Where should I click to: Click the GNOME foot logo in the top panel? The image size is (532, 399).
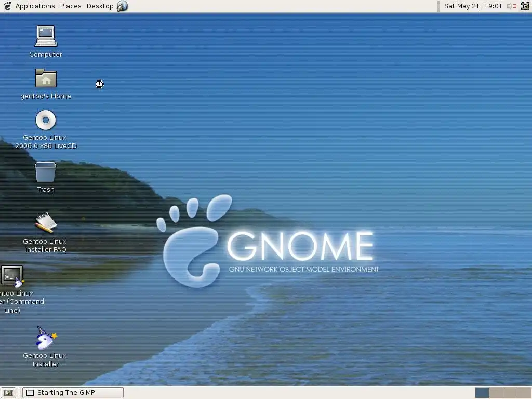pyautogui.click(x=7, y=6)
